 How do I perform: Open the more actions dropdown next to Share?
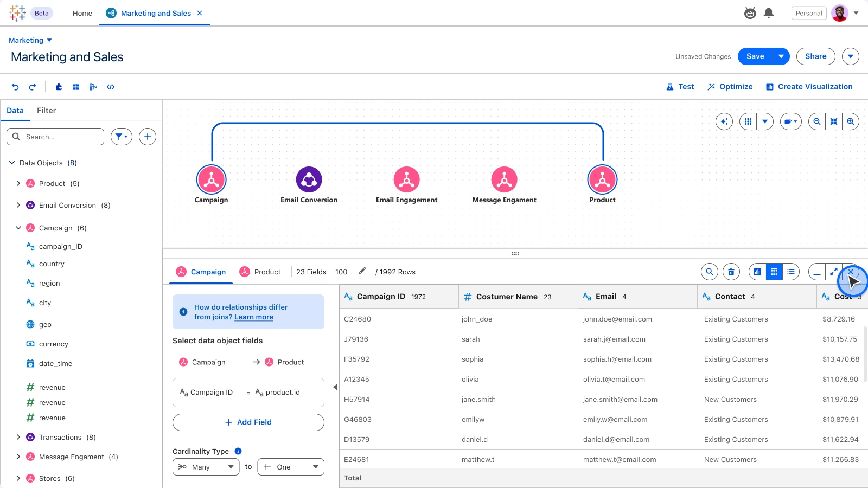pyautogui.click(x=851, y=56)
